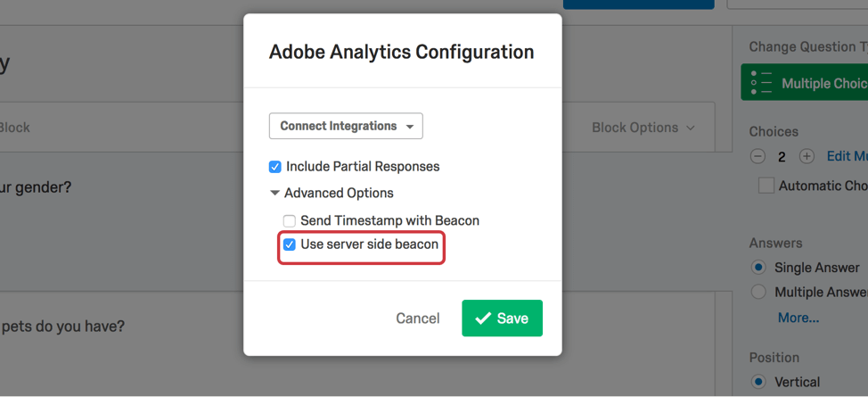This screenshot has width=868, height=397.
Task: Open the Block Options dropdown
Action: pos(643,128)
